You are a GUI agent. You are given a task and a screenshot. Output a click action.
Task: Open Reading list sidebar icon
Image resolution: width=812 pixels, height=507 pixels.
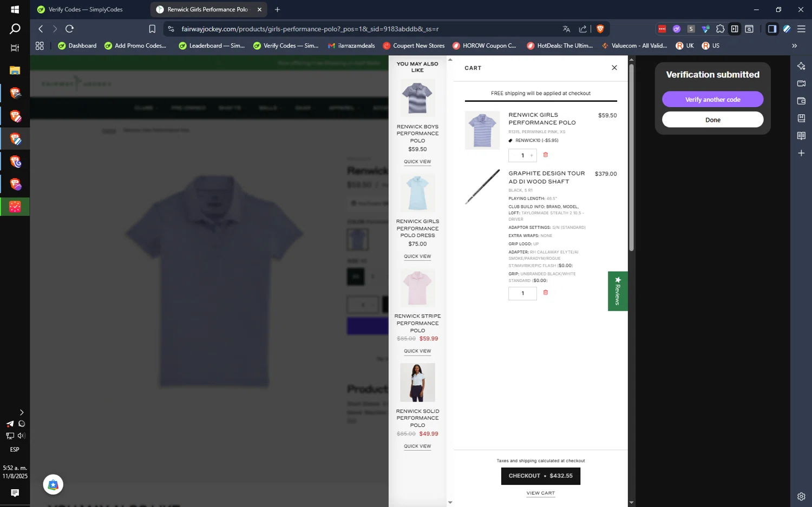pos(801,135)
